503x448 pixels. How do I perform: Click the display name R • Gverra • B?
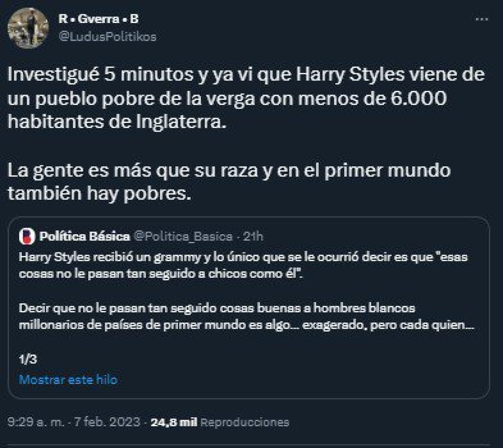98,19
